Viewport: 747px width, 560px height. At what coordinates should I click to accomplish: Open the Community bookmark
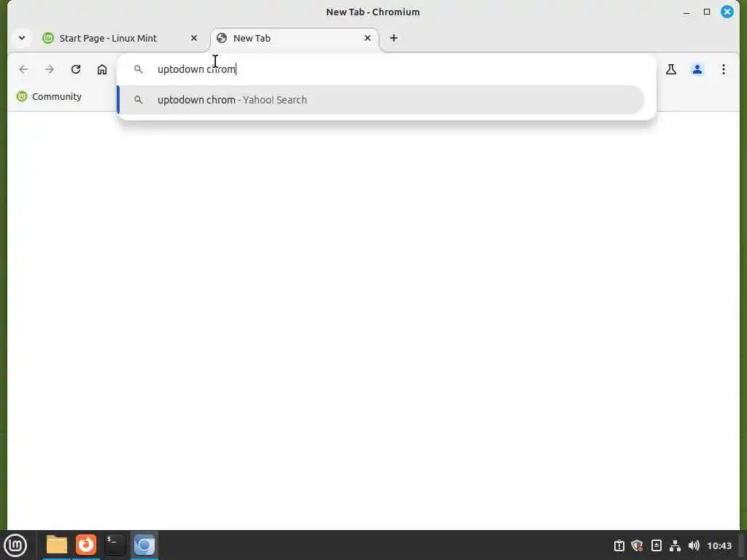(x=49, y=97)
